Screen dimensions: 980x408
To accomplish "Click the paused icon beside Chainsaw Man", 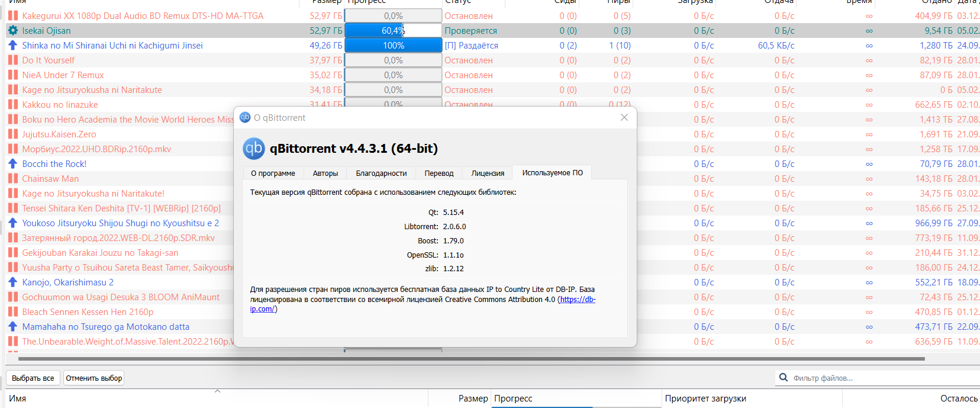I will 12,179.
